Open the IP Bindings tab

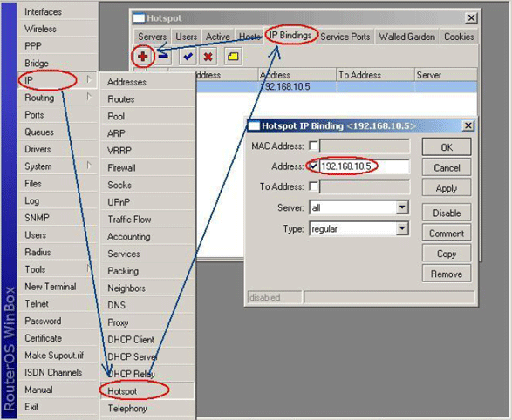pos(290,35)
